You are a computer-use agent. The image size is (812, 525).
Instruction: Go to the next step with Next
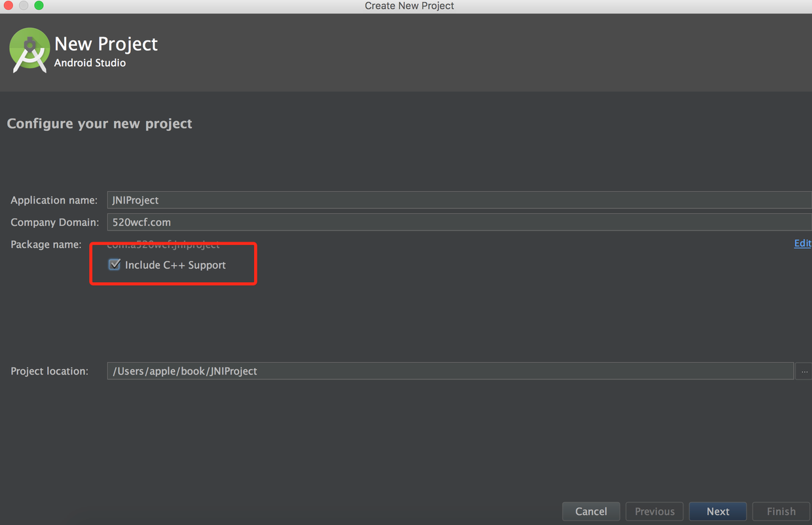[x=718, y=511]
